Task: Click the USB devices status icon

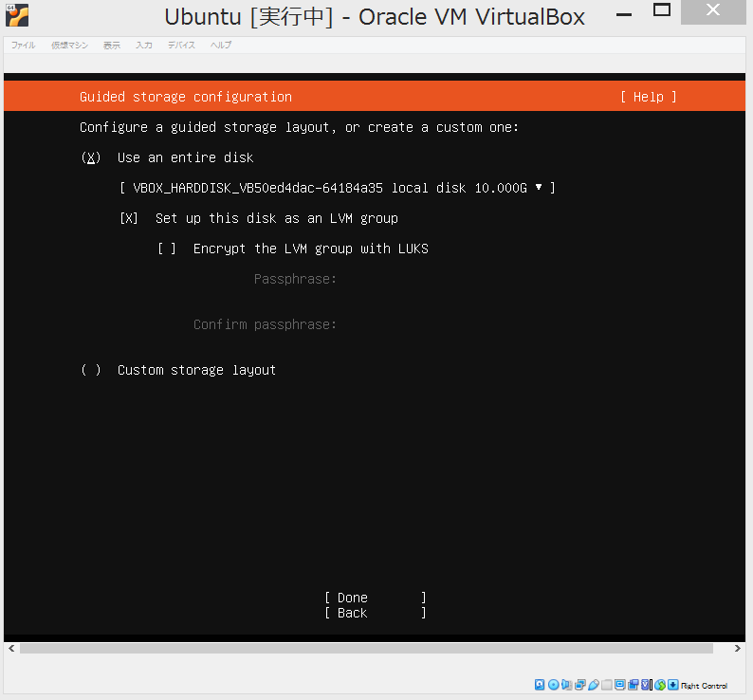Action: point(594,685)
